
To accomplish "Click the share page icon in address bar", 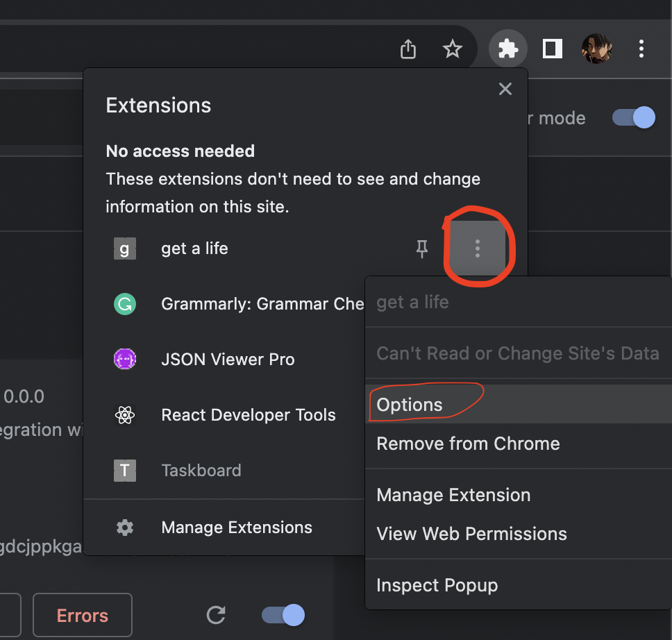I will [x=408, y=49].
